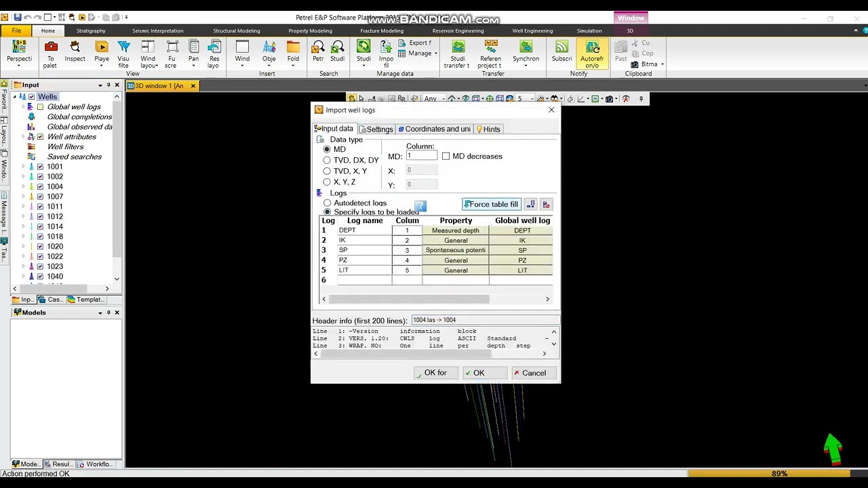
Task: Select well 1007 in the tree
Action: tap(55, 197)
